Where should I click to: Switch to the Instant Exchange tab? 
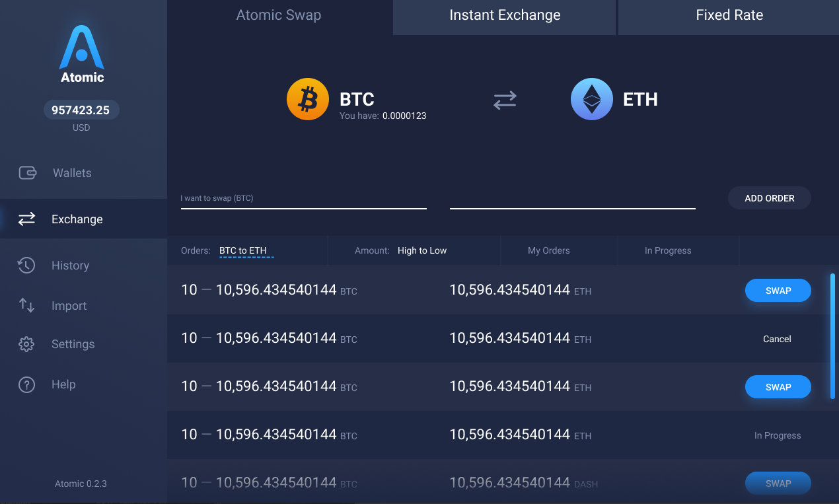point(504,15)
